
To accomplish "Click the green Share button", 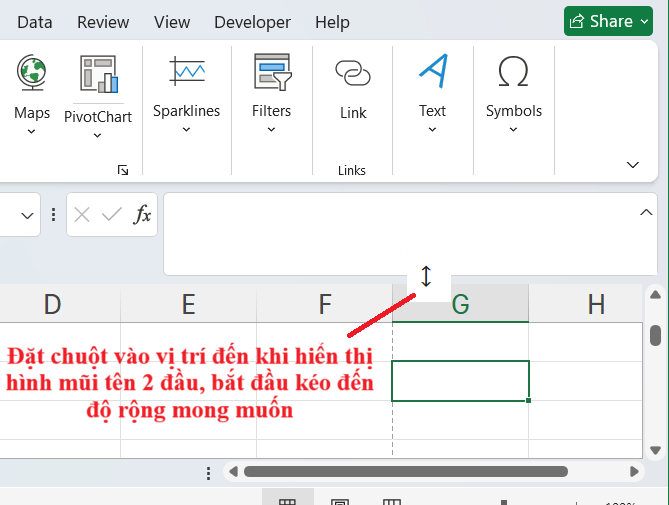I will (x=607, y=21).
